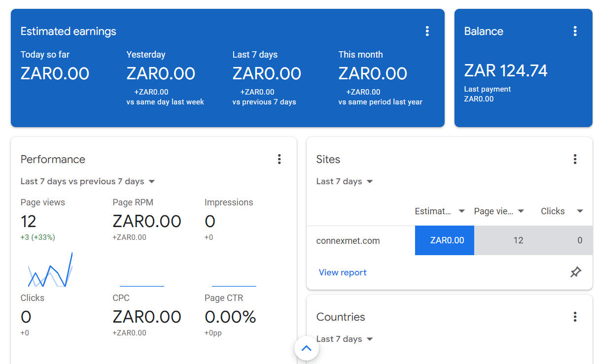The height and width of the screenshot is (364, 594).
Task: Click the Page RPM sparkline chart
Action: click(142, 286)
